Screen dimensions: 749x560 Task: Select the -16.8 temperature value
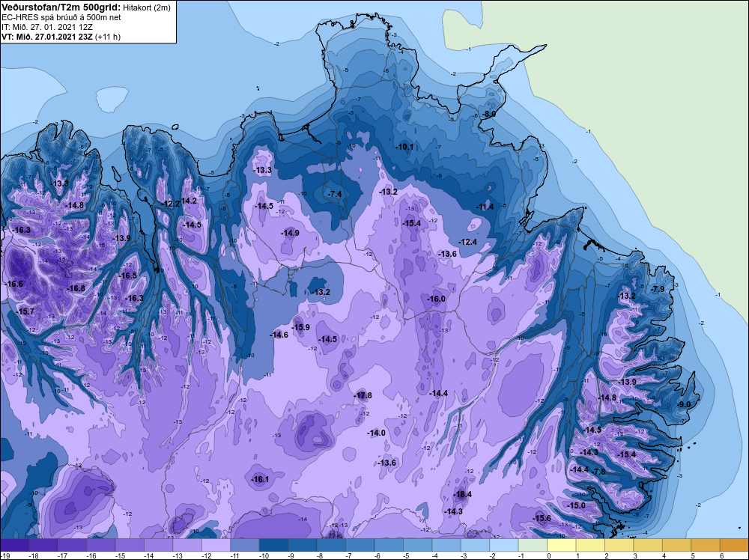[76, 288]
